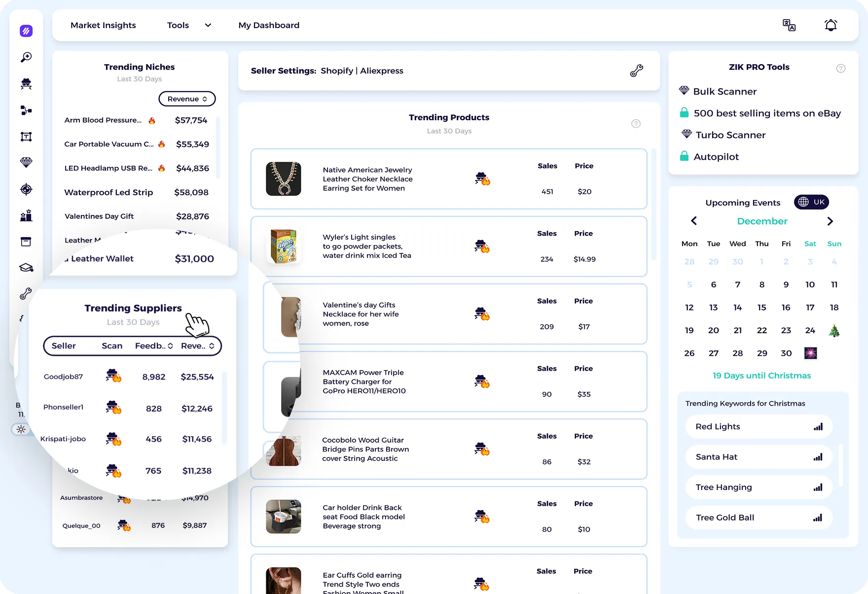This screenshot has width=868, height=594.
Task: Click the ZIK PRO Tools help icon
Action: (841, 69)
